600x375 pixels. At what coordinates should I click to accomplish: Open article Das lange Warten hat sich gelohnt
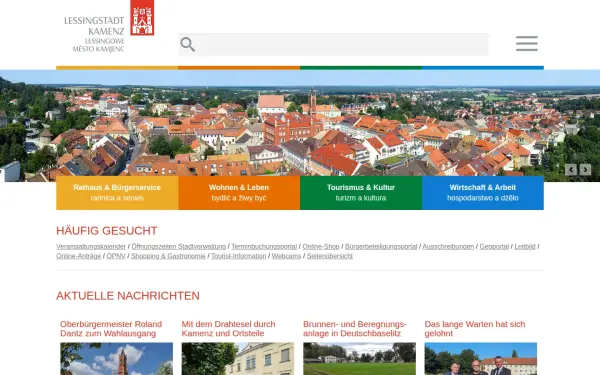[475, 329]
